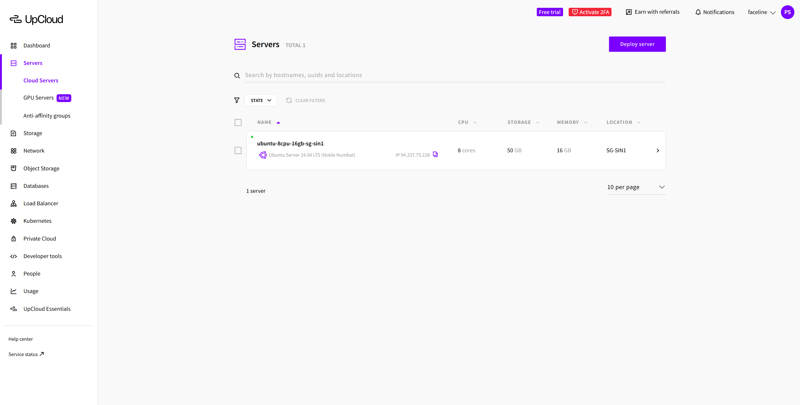Click the Servers page header icon
Image resolution: width=800 pixels, height=405 pixels.
coord(240,44)
